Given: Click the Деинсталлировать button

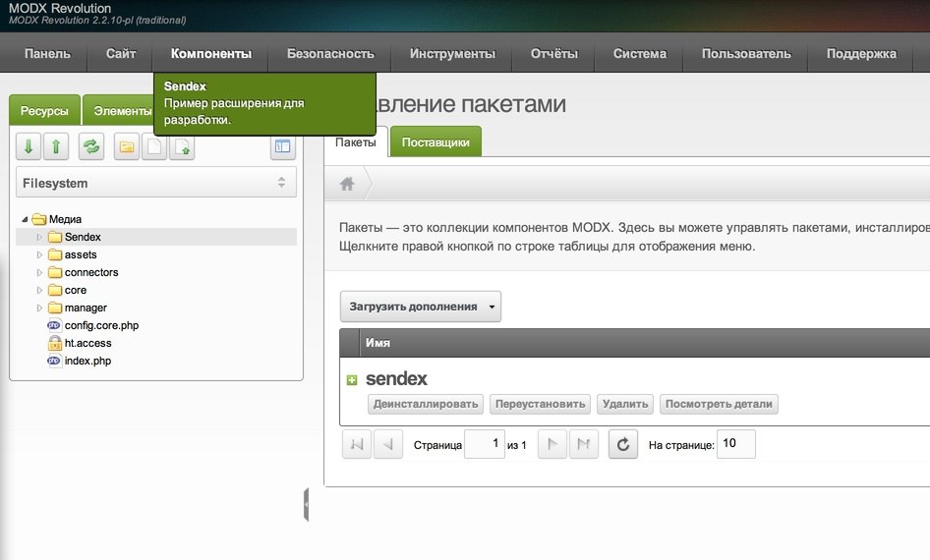Looking at the screenshot, I should 426,404.
